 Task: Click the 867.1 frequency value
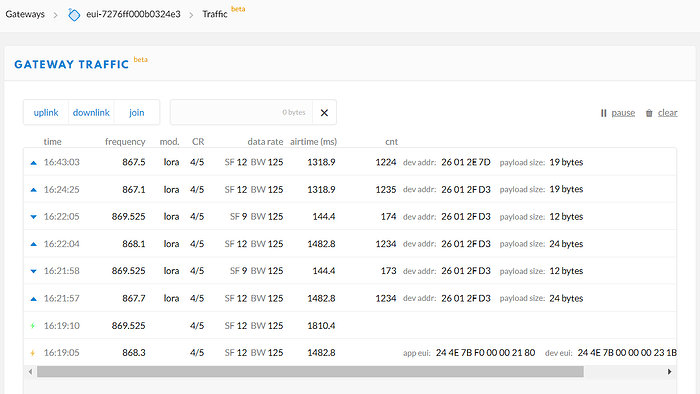pyautogui.click(x=134, y=189)
